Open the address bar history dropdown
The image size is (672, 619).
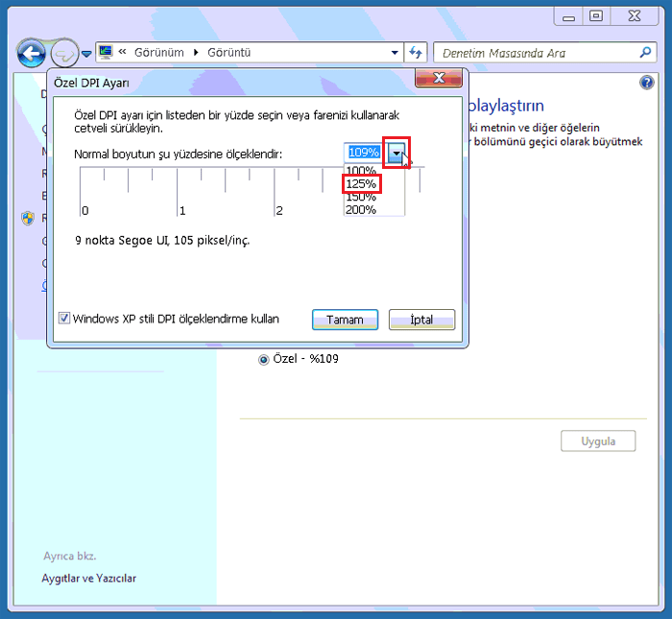395,53
